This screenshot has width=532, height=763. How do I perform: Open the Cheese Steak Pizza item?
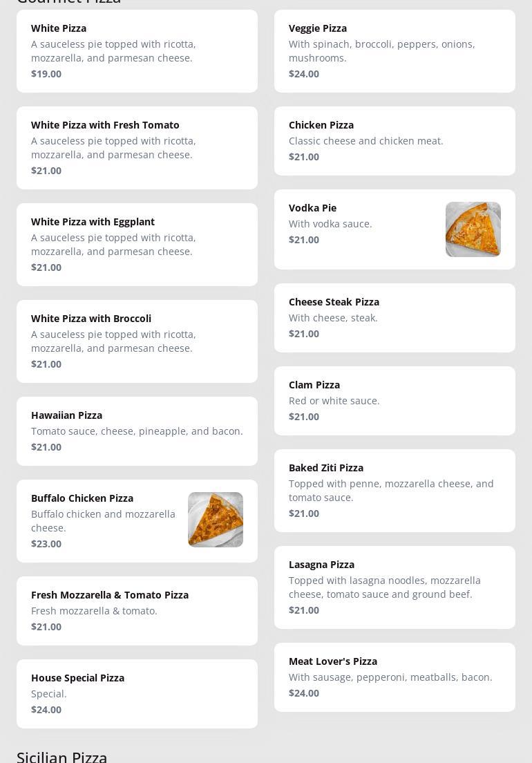point(395,318)
